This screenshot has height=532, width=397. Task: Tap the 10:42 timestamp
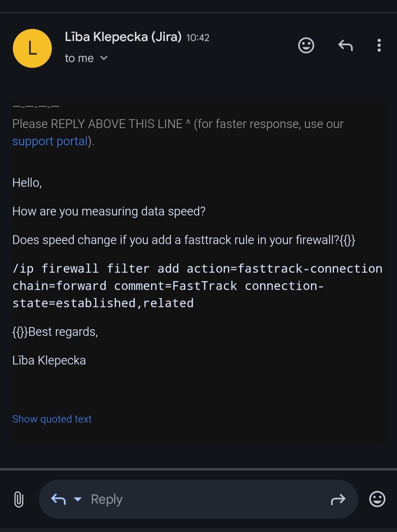[198, 38]
